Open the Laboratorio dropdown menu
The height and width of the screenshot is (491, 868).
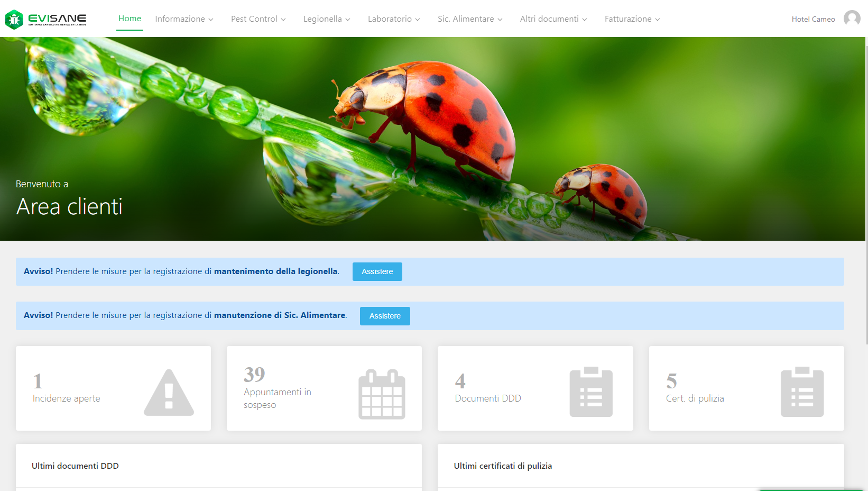(394, 19)
